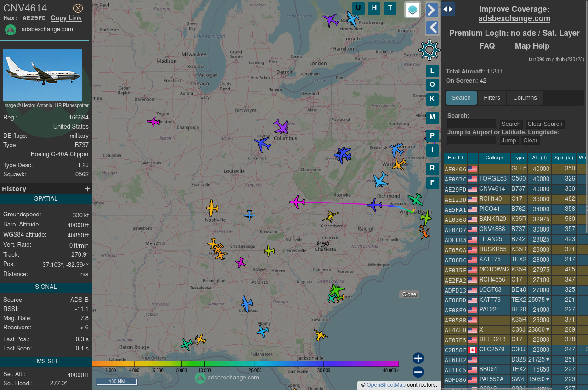Toggle the R map option button
This screenshot has width=588, height=390.
(432, 169)
